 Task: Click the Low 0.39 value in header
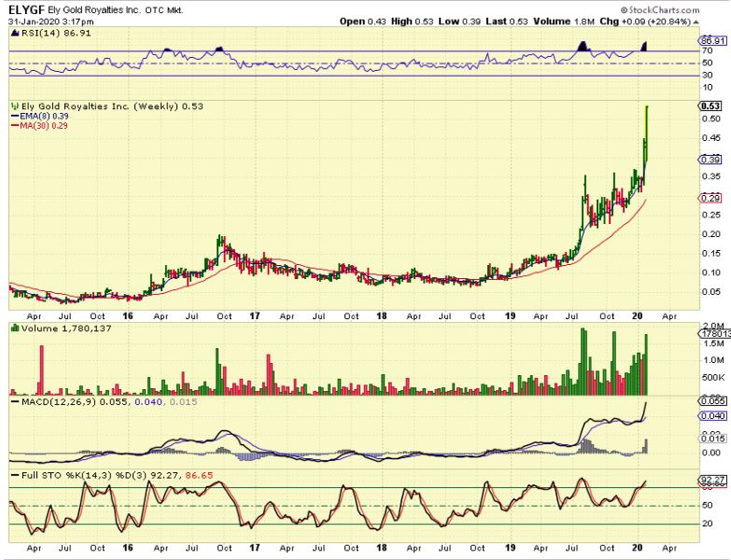[459, 21]
